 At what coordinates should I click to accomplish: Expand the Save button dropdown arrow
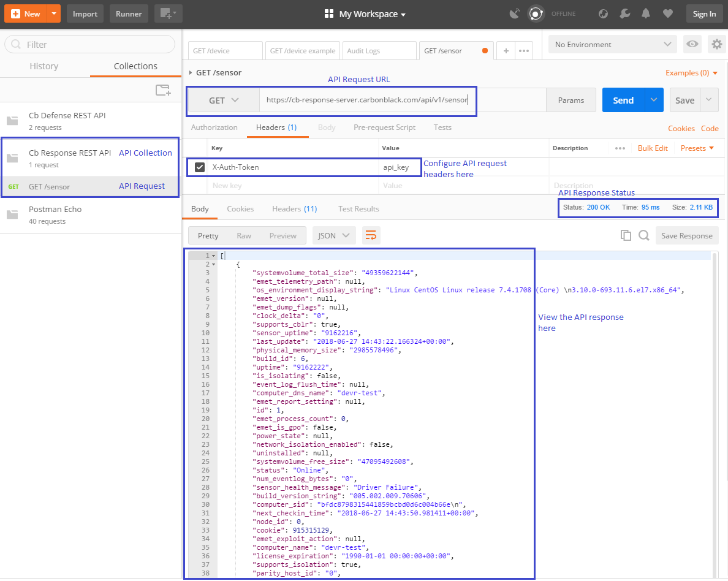709,100
